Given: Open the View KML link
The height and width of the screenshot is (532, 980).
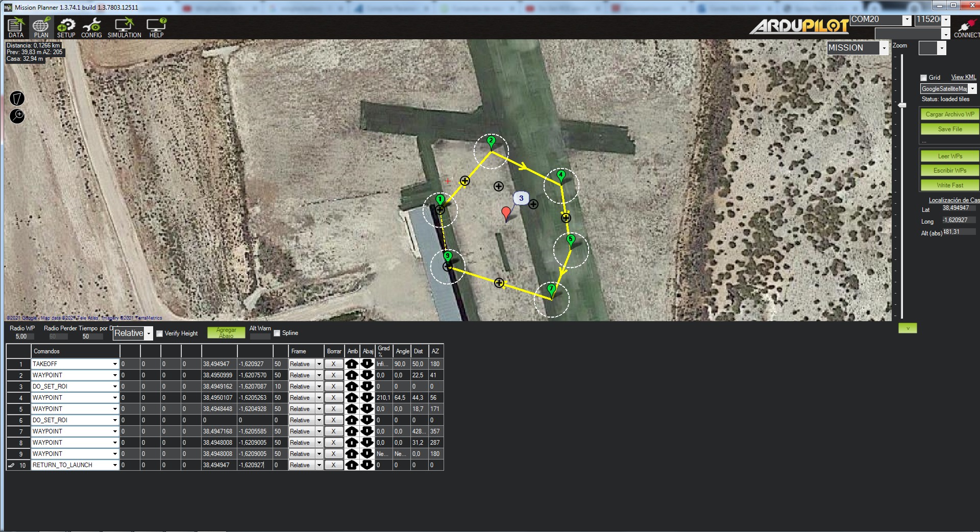Looking at the screenshot, I should coord(963,77).
